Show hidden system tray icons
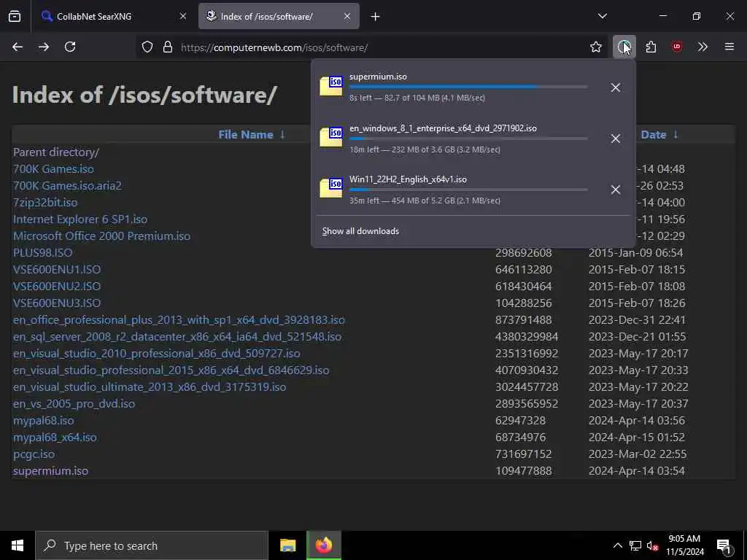Screen dimensions: 747x560 [x=617, y=545]
